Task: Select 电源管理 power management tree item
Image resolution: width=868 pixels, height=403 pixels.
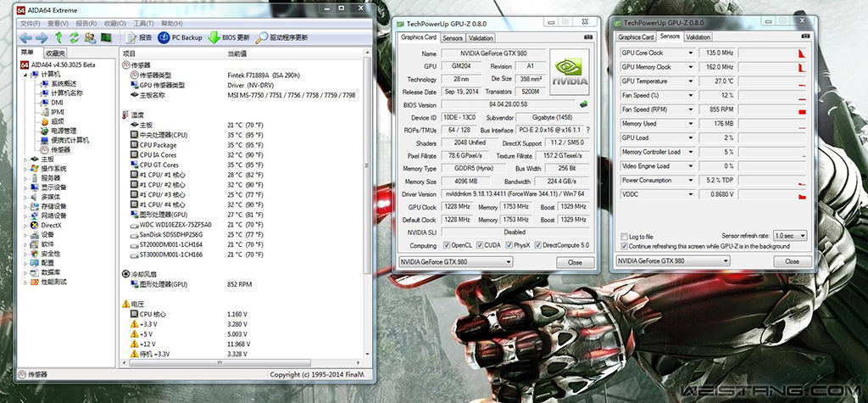Action: 58,131
